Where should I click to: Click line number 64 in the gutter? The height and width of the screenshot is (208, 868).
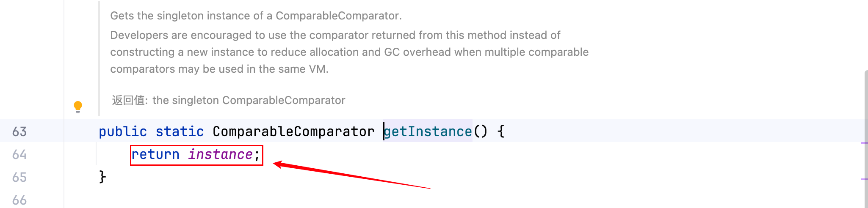[19, 155]
